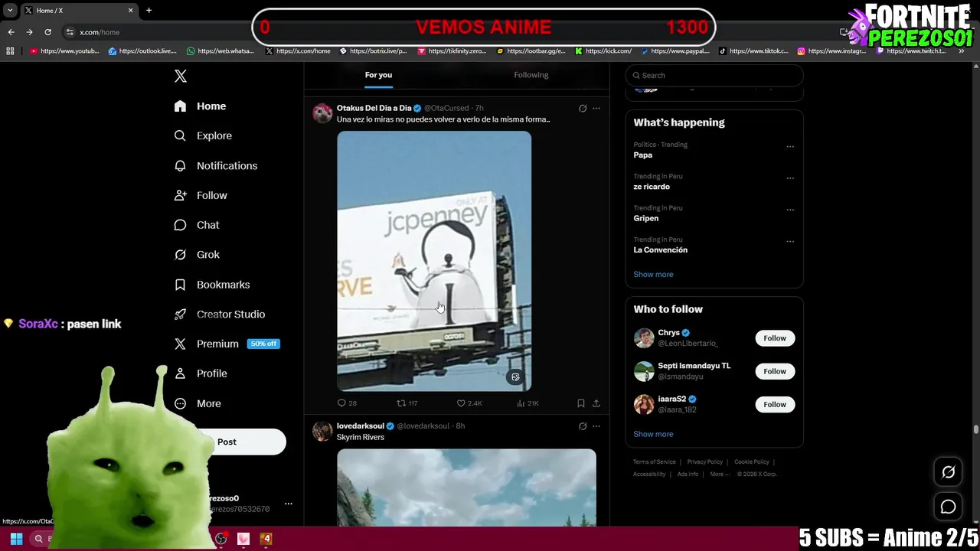980x551 pixels.
Task: Switch to the Following tab
Action: click(531, 75)
